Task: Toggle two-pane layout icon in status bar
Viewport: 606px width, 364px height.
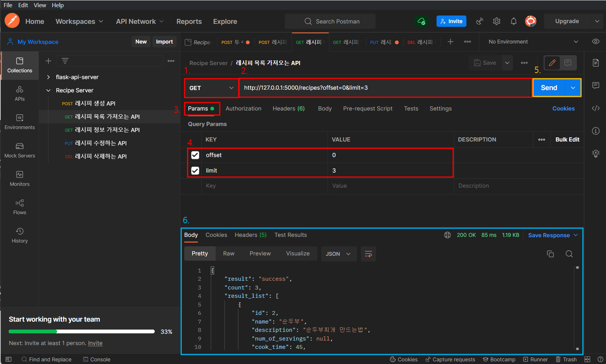Action: click(x=587, y=359)
